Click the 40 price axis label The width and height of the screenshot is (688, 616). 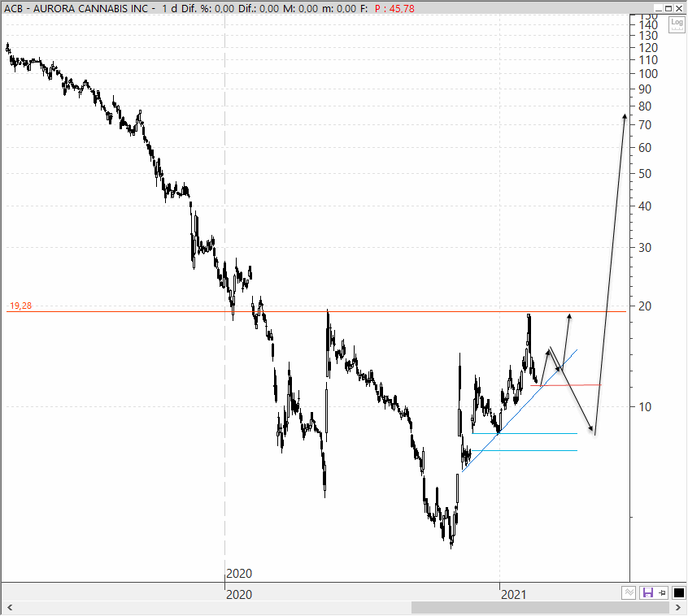coord(645,206)
